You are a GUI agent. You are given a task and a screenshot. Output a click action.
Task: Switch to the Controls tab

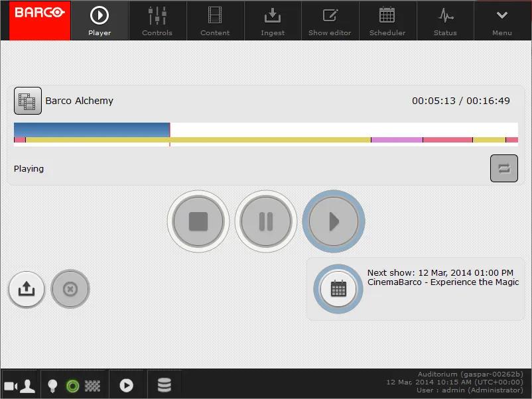[157, 21]
